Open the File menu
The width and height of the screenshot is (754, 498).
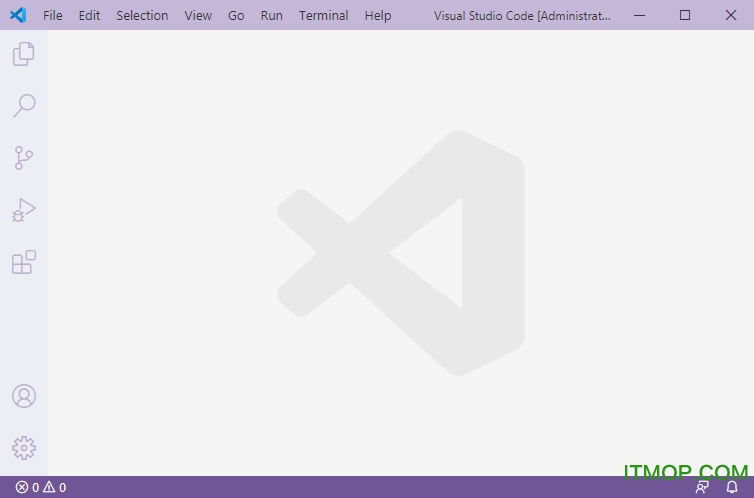(52, 15)
